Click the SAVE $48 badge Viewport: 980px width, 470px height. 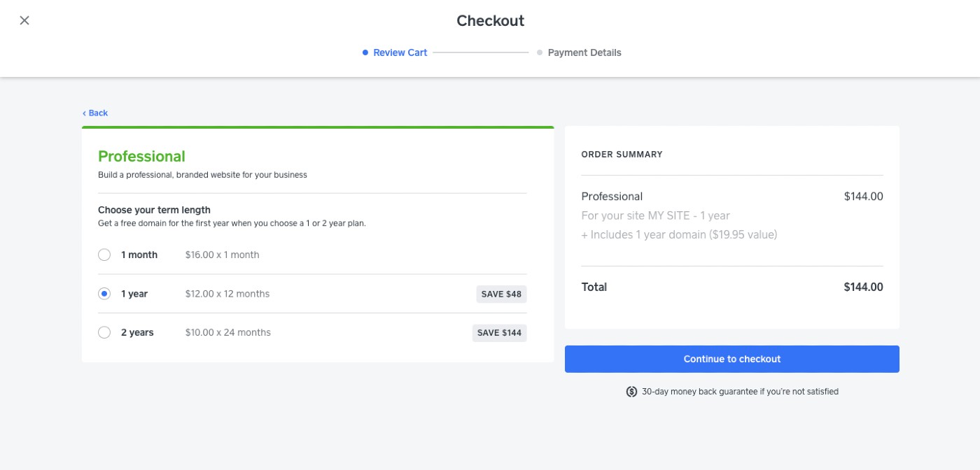pyautogui.click(x=502, y=294)
